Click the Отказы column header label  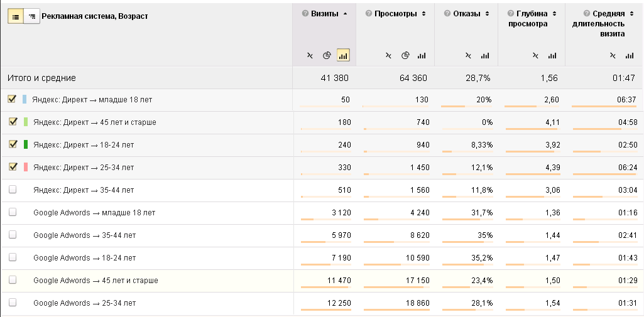click(467, 14)
